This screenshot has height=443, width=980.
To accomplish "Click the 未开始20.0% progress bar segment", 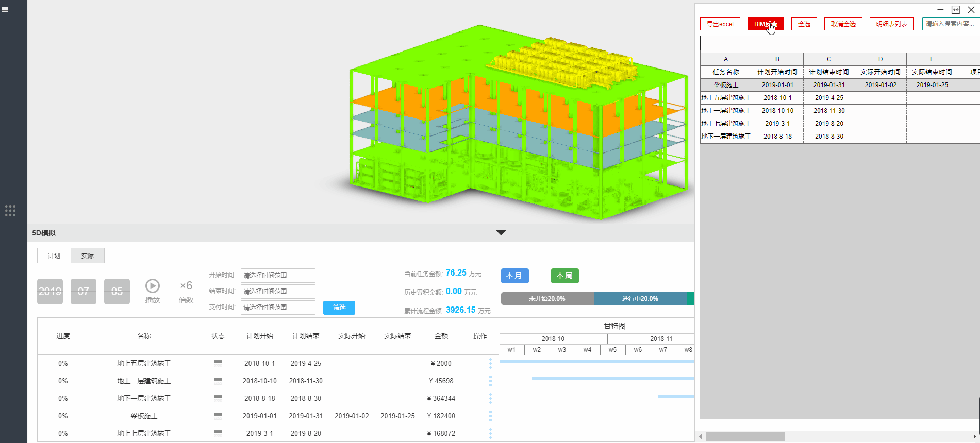I will pyautogui.click(x=547, y=299).
